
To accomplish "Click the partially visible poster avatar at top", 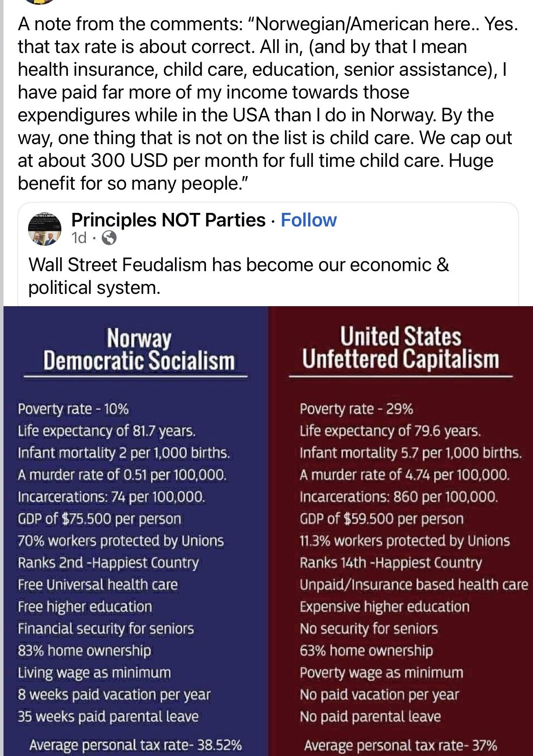I will pos(39,1).
